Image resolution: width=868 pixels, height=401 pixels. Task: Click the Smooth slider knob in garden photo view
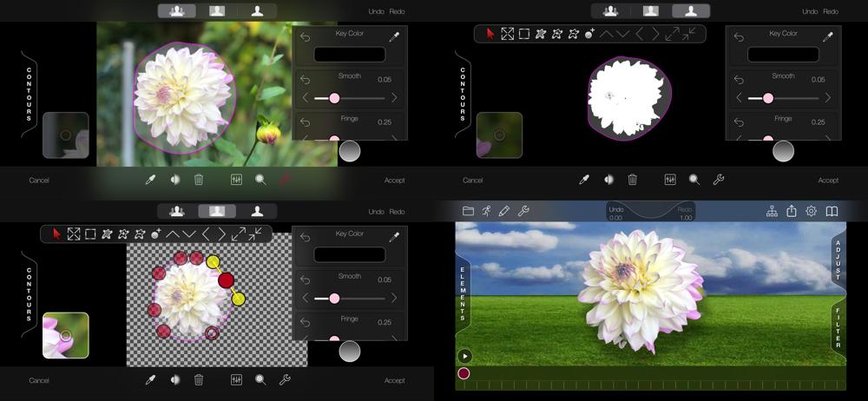tap(334, 98)
